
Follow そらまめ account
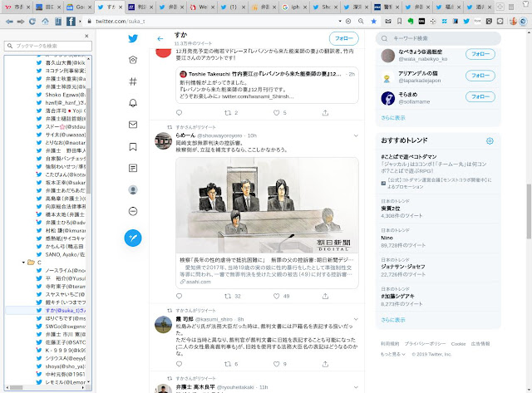pyautogui.click(x=480, y=96)
